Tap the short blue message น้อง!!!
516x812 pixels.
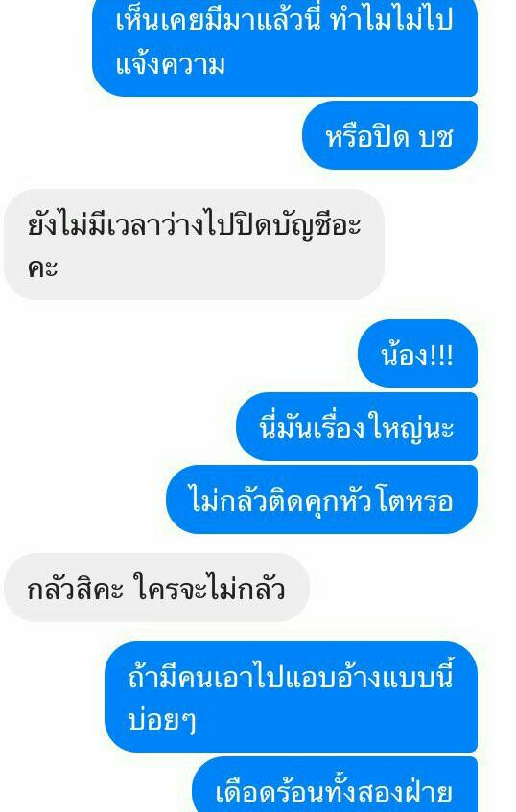[x=417, y=354]
